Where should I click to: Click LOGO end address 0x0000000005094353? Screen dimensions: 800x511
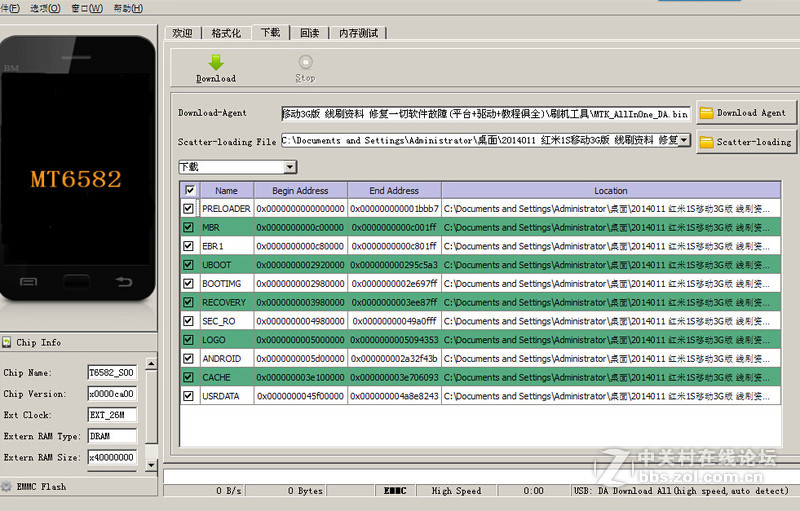point(394,340)
